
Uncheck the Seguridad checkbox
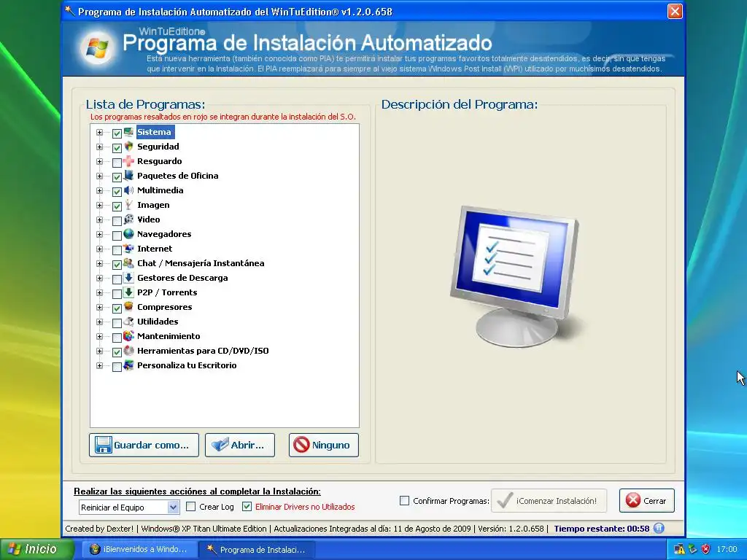click(117, 147)
